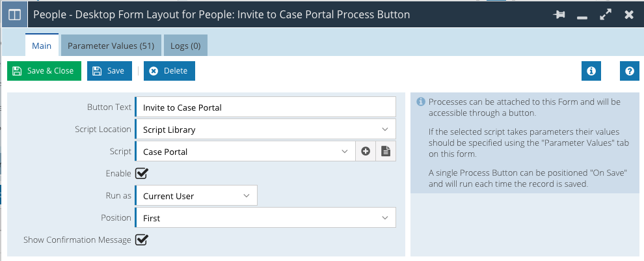The height and width of the screenshot is (261, 644).
Task: Toggle Show Confirmation Message checkbox
Action: coord(141,240)
